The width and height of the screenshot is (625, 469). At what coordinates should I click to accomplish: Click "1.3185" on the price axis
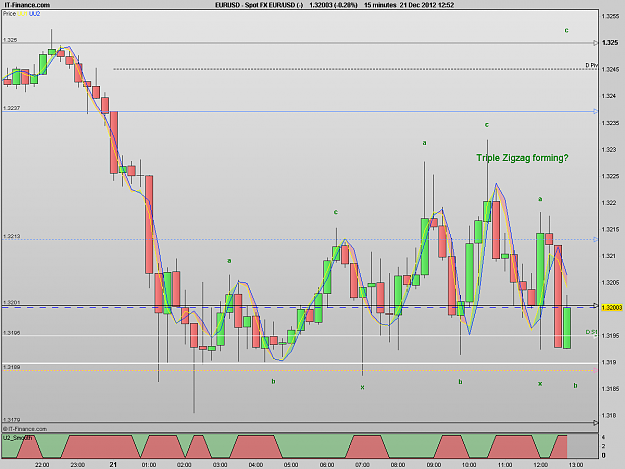610,389
